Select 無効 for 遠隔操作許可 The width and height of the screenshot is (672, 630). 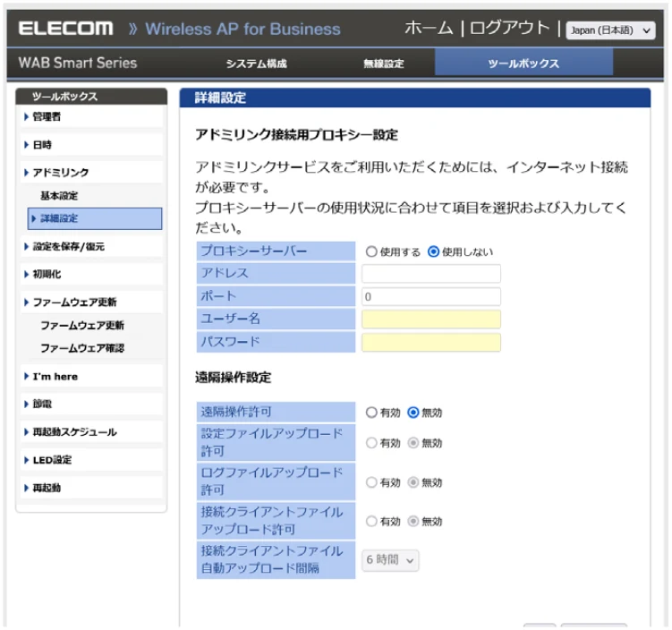(413, 413)
